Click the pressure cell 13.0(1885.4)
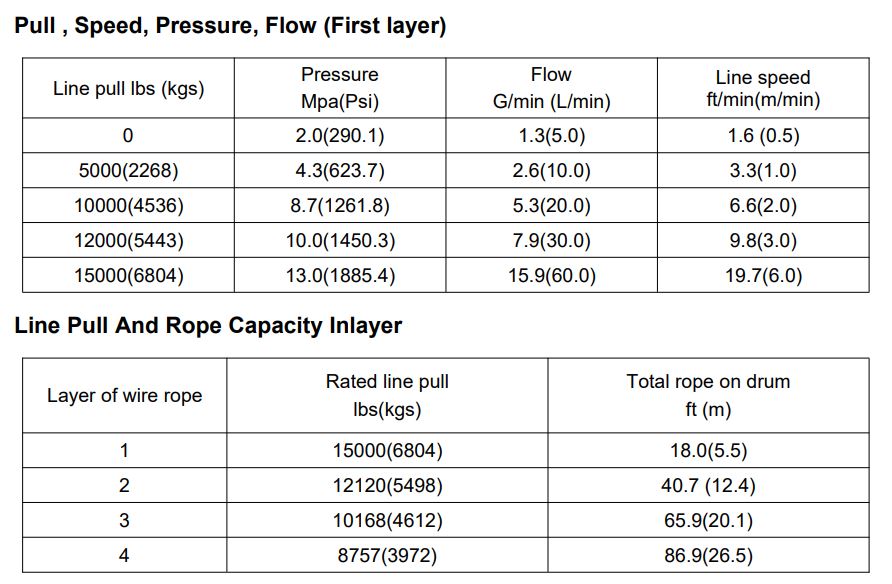 [x=340, y=276]
